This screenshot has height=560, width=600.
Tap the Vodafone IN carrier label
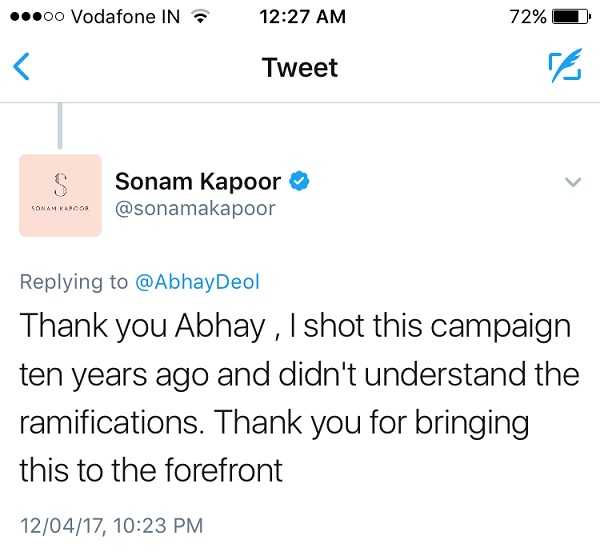pyautogui.click(x=126, y=17)
